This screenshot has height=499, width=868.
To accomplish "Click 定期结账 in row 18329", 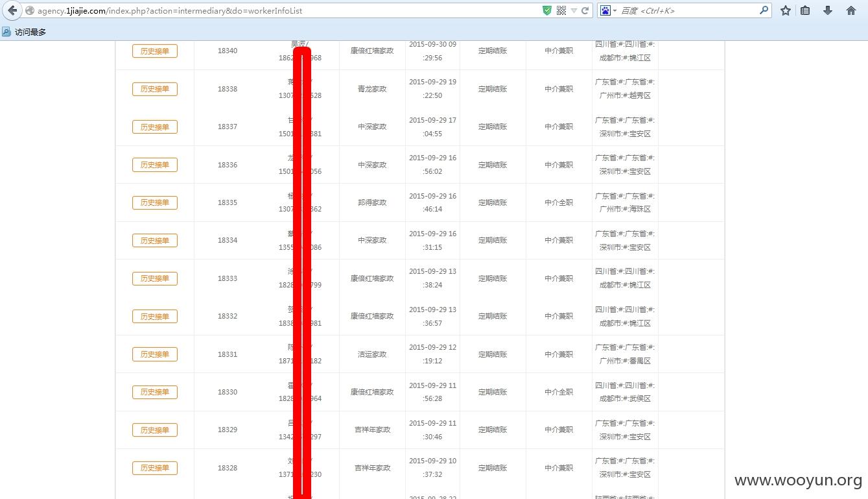I will [x=493, y=430].
